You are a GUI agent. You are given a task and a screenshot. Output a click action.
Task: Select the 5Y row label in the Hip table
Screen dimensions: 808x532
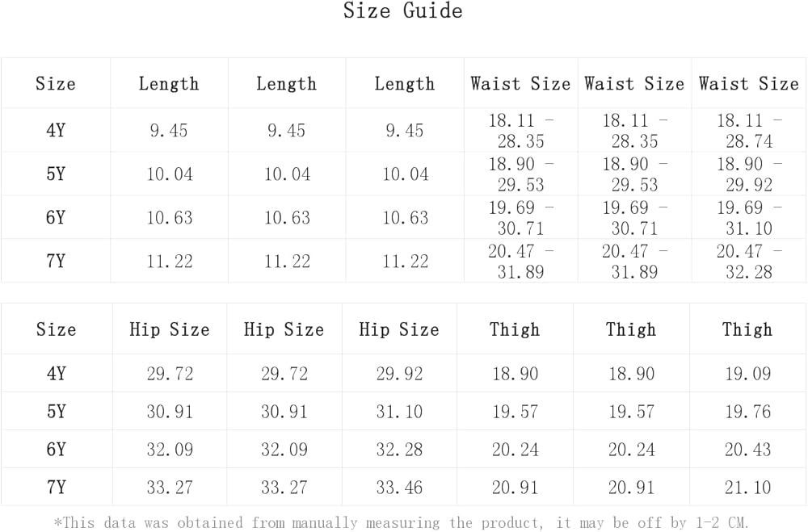tap(56, 412)
